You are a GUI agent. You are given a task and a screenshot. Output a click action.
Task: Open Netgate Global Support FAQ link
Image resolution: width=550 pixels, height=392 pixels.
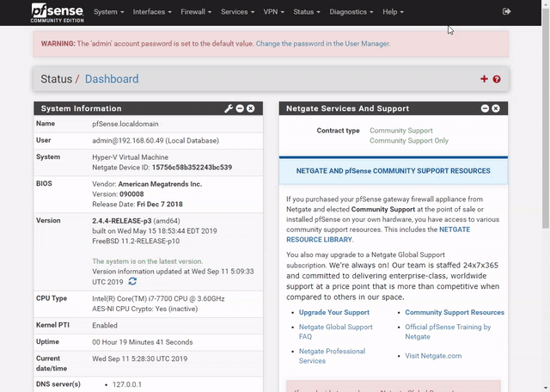pos(336,332)
